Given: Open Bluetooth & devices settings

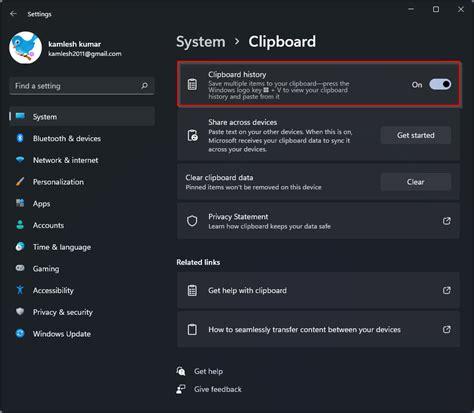Looking at the screenshot, I should click(82, 138).
